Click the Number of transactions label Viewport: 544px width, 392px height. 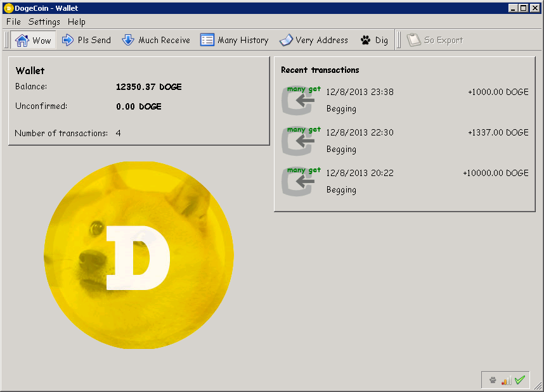click(x=61, y=133)
